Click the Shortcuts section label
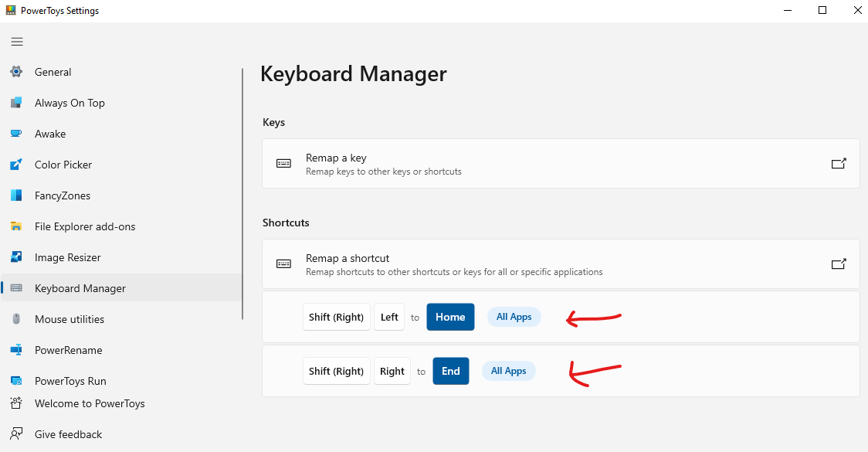 (x=286, y=223)
